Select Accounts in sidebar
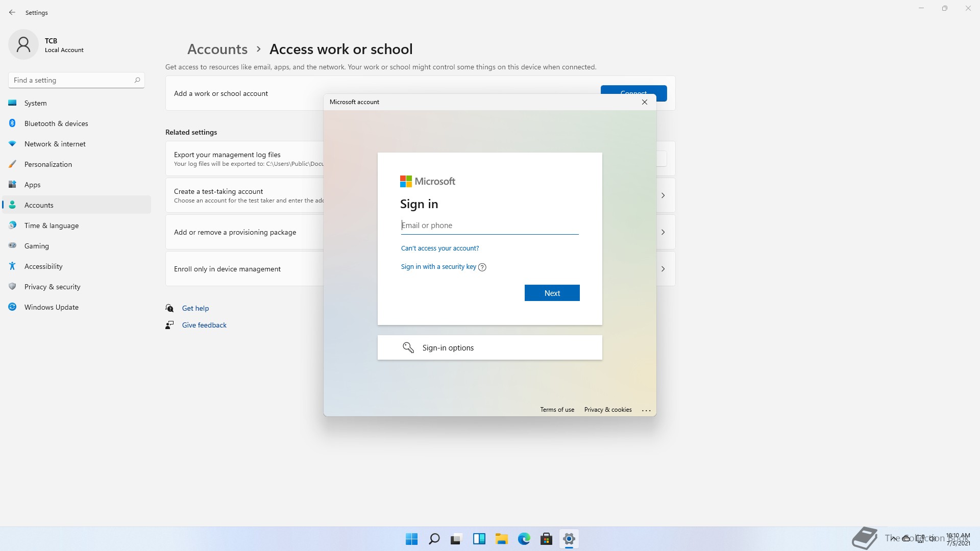Viewport: 980px width, 551px height. 77,205
